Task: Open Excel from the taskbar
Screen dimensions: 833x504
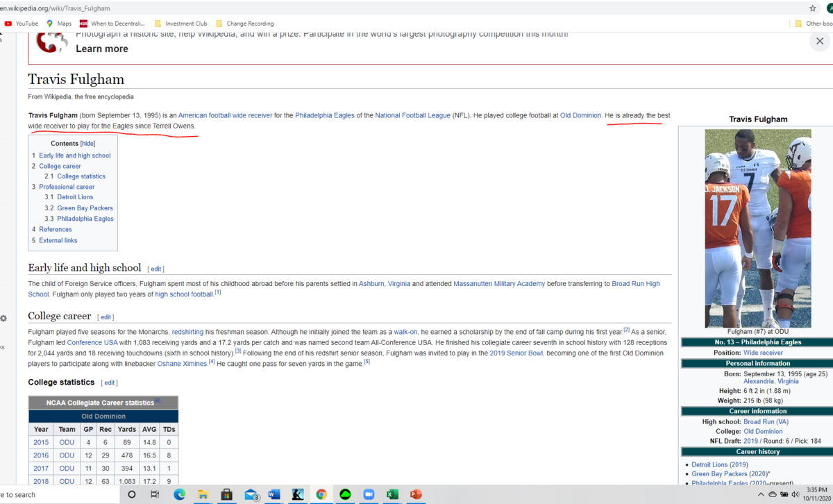Action: [x=392, y=494]
